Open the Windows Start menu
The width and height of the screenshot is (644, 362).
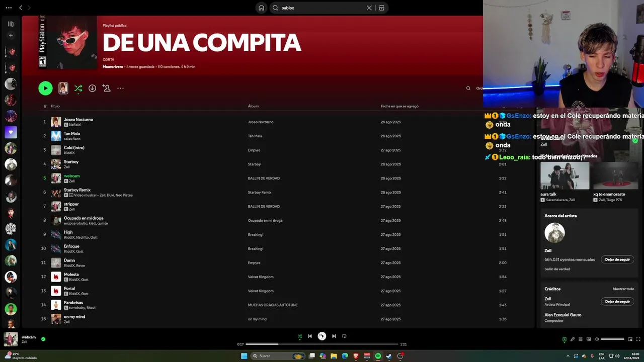(244, 356)
